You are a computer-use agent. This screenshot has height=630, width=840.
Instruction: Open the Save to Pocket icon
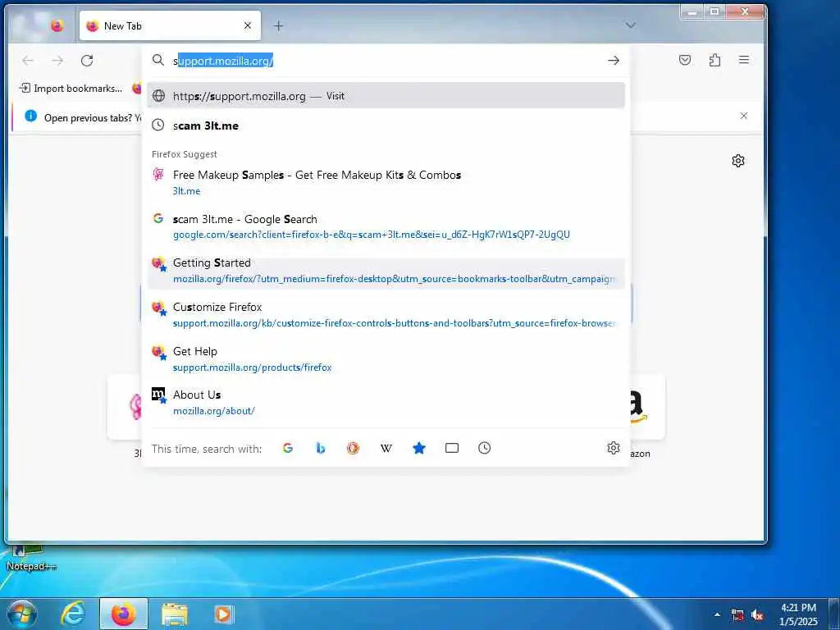click(x=685, y=60)
